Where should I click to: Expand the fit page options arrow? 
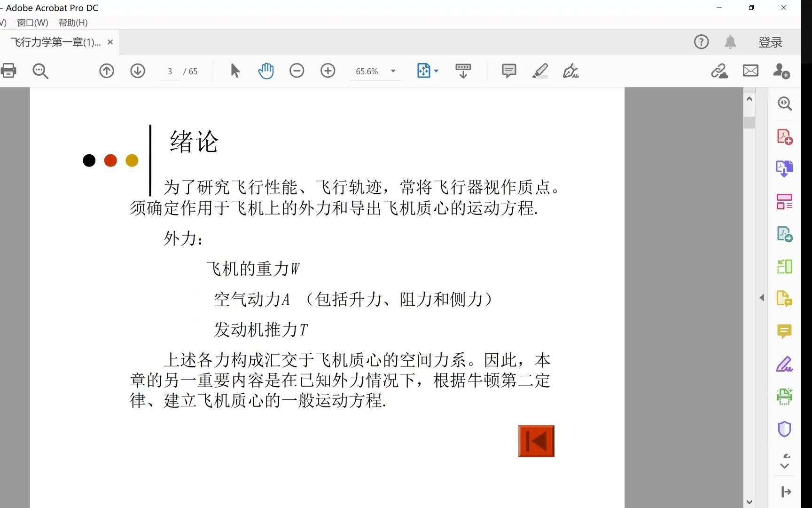(436, 71)
